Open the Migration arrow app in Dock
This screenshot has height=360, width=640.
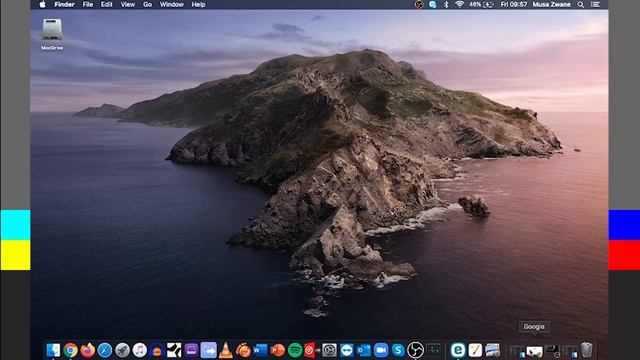click(209, 350)
